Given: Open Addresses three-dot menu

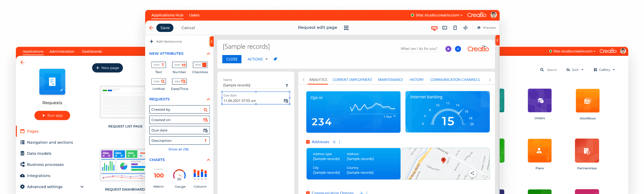Looking at the screenshot, I should pos(339,142).
